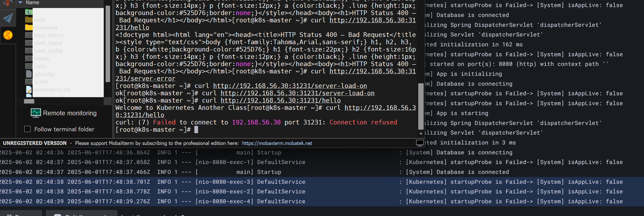Image resolution: width=644 pixels, height=216 pixels.
Task: Open the .kube folder
Action: pos(40,20)
